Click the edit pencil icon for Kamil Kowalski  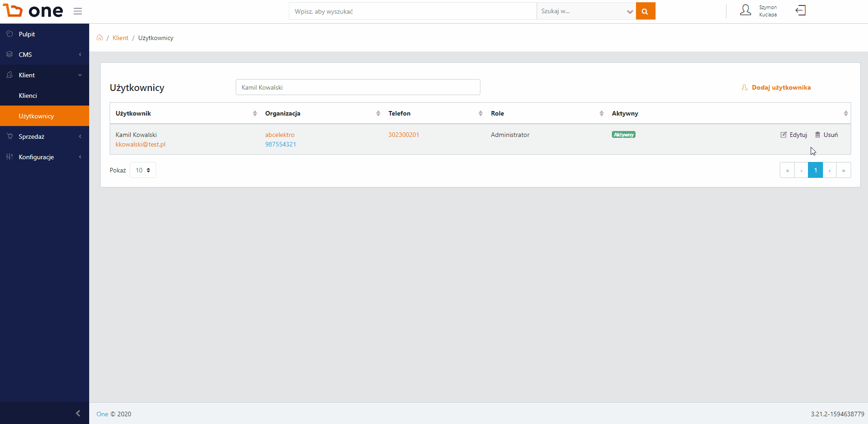[783, 135]
